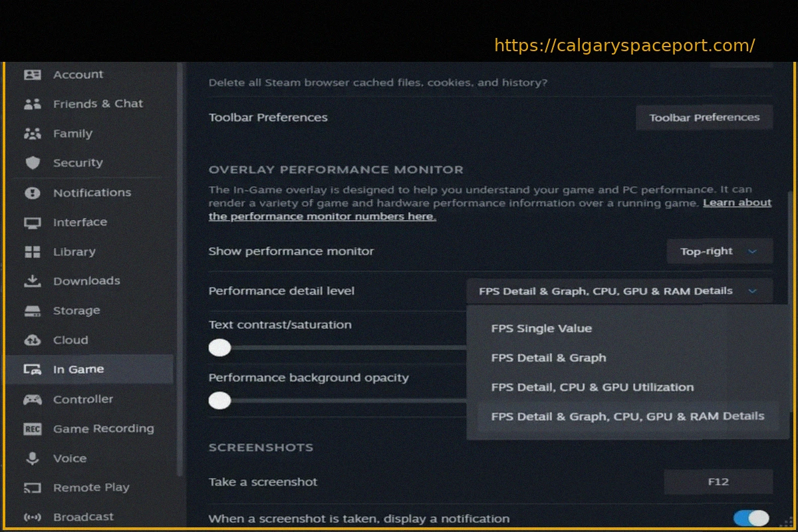Disable screenshot notification toggle
Screen dimensions: 798x532
pyautogui.click(x=751, y=518)
